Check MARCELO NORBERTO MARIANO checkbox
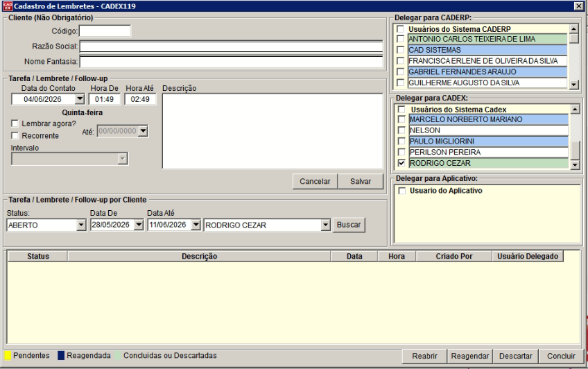 [x=401, y=119]
